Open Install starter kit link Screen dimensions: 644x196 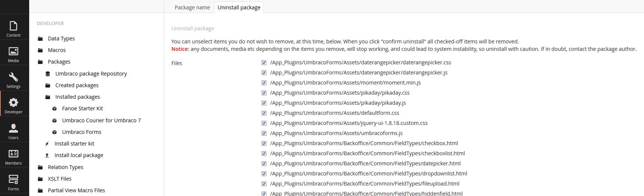74,144
